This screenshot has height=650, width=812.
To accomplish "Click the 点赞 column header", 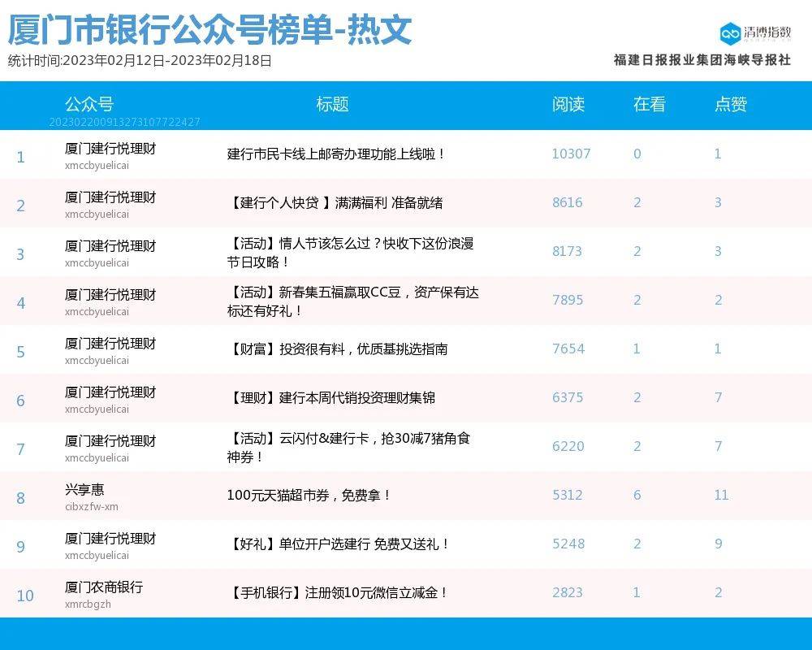I will [730, 104].
